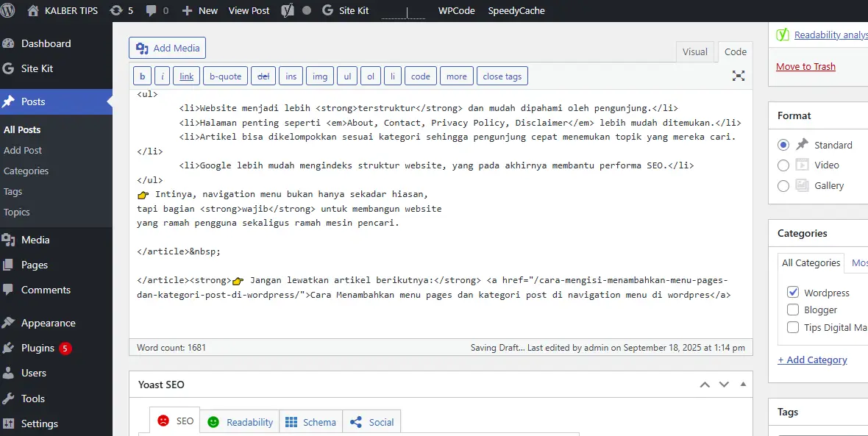This screenshot has height=436, width=868.
Task: Click the Add Category link
Action: coord(812,360)
